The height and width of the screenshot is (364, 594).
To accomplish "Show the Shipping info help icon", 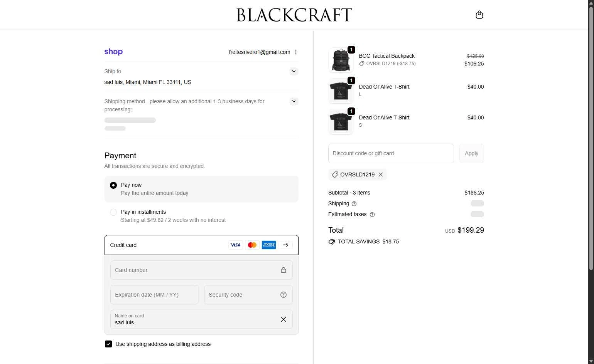I will [x=354, y=204].
